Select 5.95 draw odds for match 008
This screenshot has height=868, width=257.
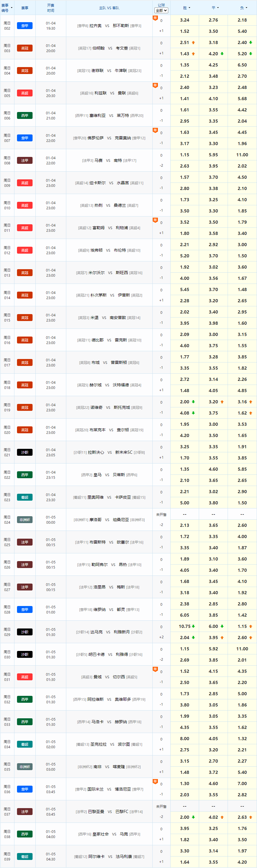point(213,155)
